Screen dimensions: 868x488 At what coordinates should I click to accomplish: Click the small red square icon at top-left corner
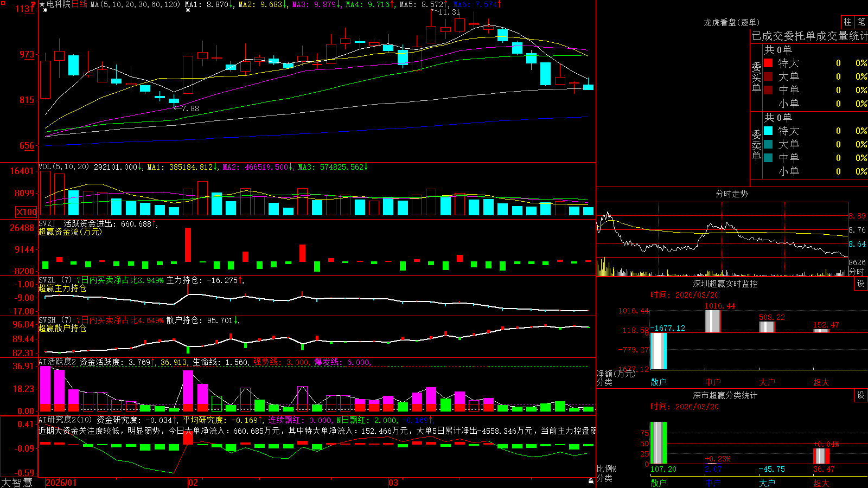point(3,3)
